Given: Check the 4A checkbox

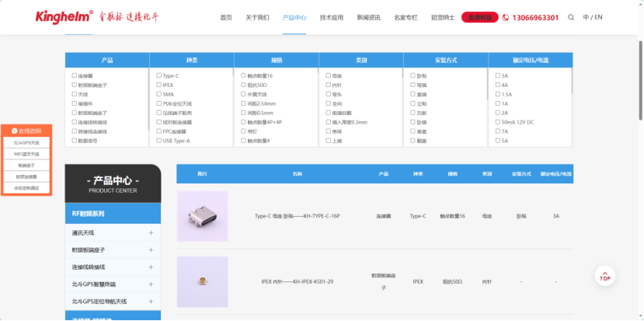Looking at the screenshot, I should 498,85.
